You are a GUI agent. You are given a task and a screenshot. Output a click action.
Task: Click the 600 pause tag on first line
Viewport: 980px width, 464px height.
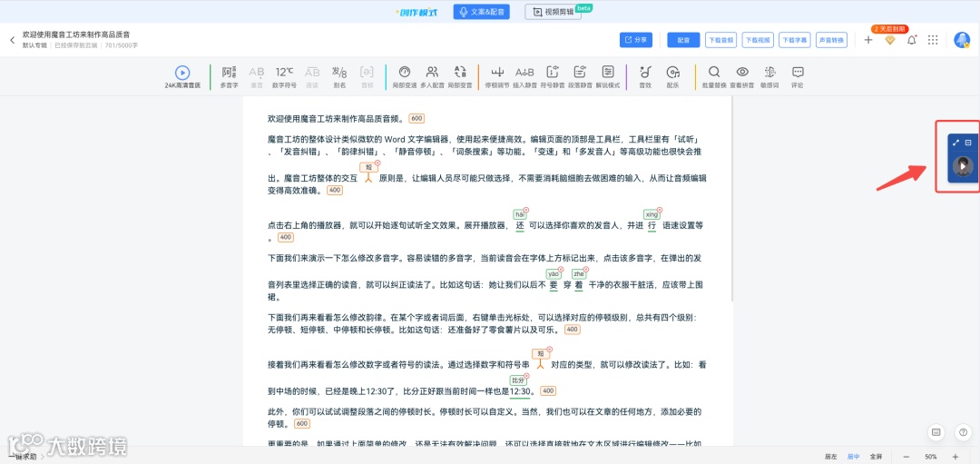click(x=416, y=118)
